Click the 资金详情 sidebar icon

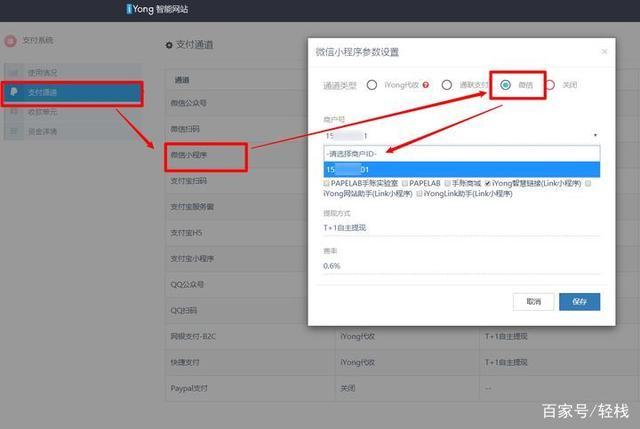point(15,131)
